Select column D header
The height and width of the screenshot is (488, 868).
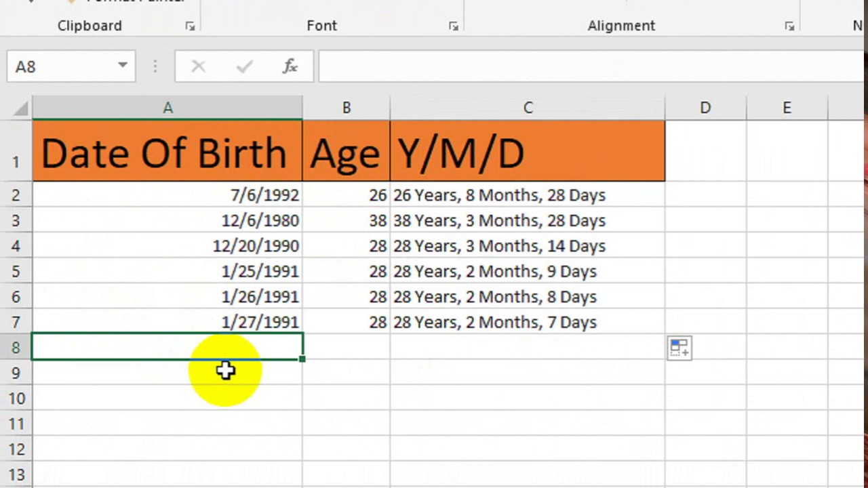(x=705, y=108)
